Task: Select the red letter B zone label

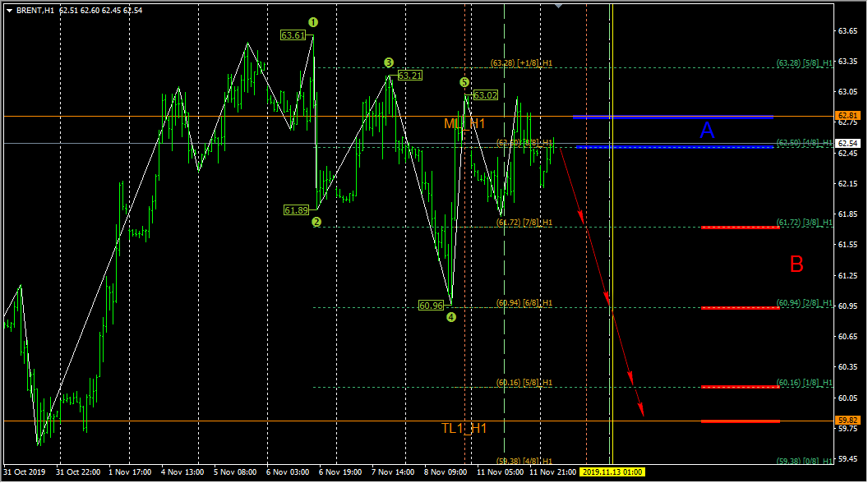Action: click(796, 264)
